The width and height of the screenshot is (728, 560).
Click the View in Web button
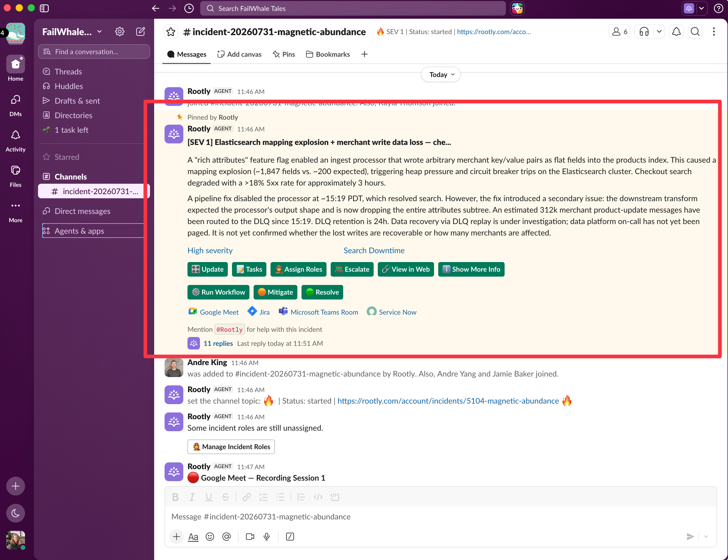pos(406,269)
